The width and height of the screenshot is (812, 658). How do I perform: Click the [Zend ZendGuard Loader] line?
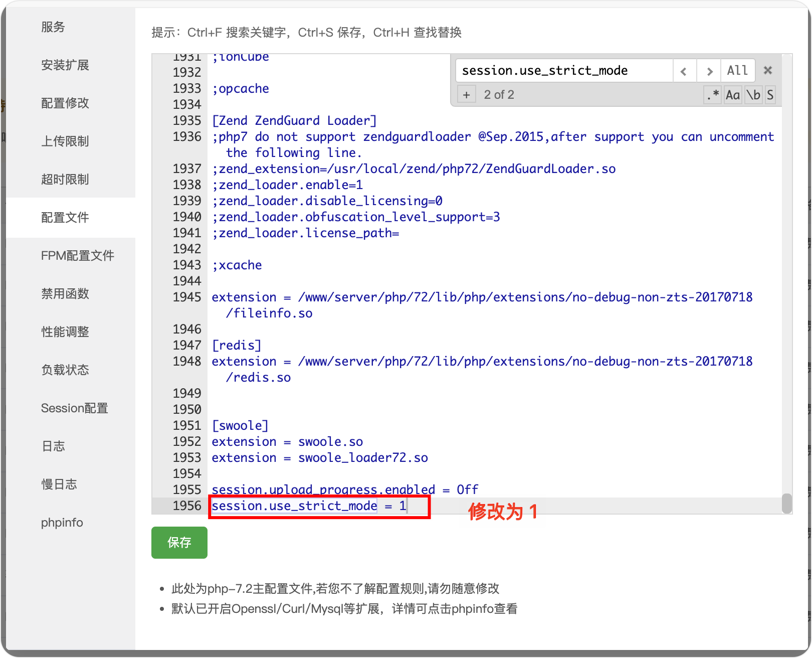294,120
